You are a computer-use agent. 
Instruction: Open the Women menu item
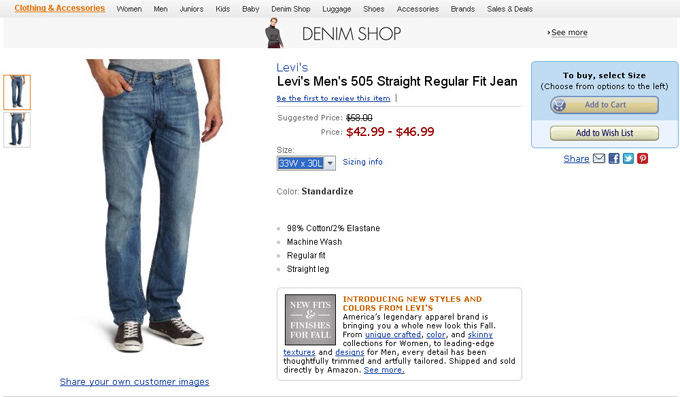pyautogui.click(x=129, y=9)
